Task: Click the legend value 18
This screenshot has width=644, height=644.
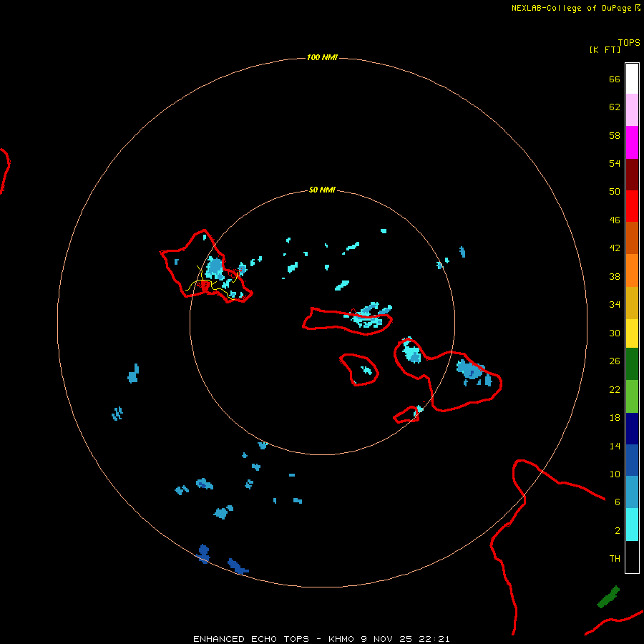Action: [x=615, y=418]
